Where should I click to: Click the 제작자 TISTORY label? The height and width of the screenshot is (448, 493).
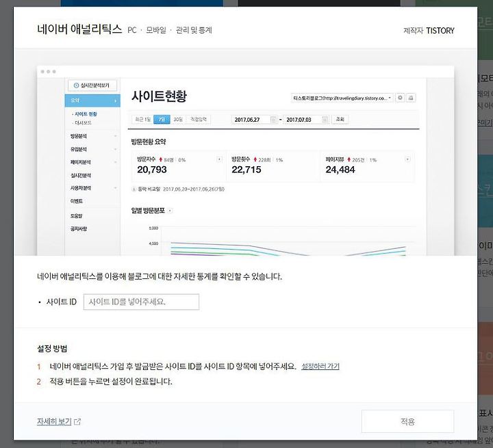point(429,31)
